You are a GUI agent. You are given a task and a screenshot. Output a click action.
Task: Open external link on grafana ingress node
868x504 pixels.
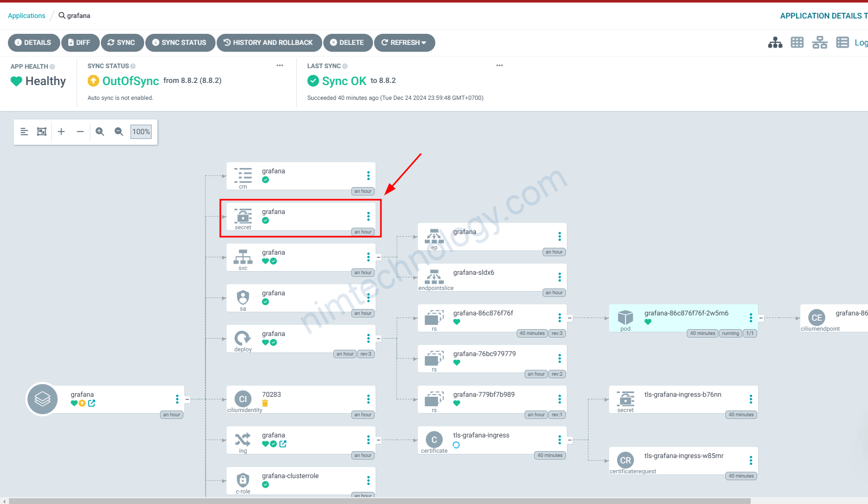pyautogui.click(x=283, y=444)
